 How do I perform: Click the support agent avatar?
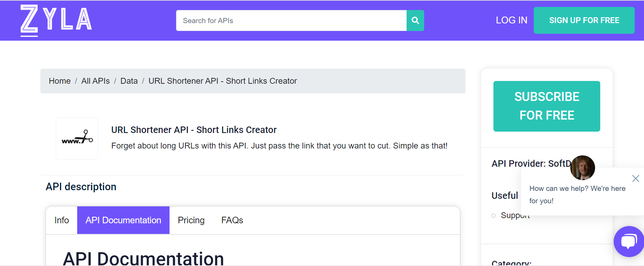point(583,168)
